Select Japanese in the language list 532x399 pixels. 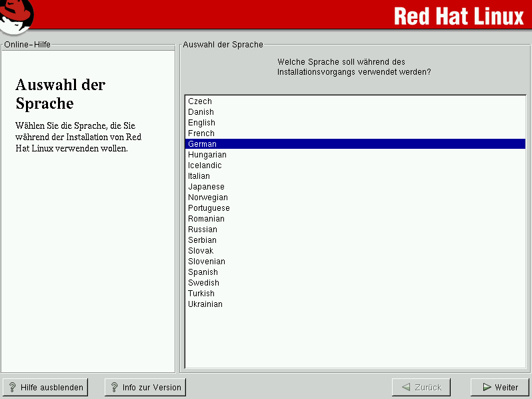coord(206,187)
